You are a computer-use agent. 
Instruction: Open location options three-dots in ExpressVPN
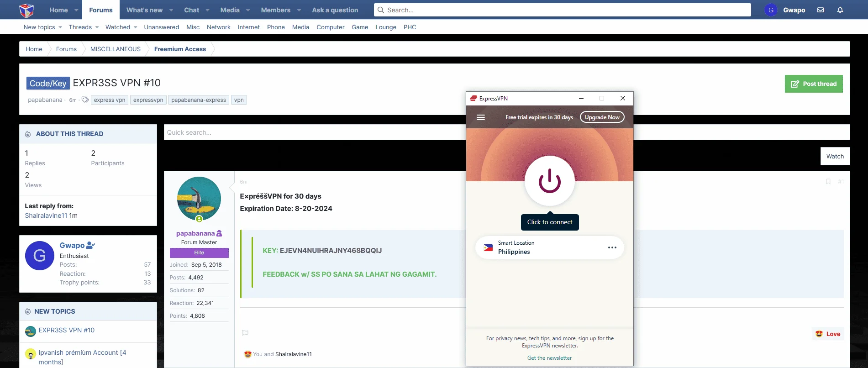pyautogui.click(x=612, y=247)
